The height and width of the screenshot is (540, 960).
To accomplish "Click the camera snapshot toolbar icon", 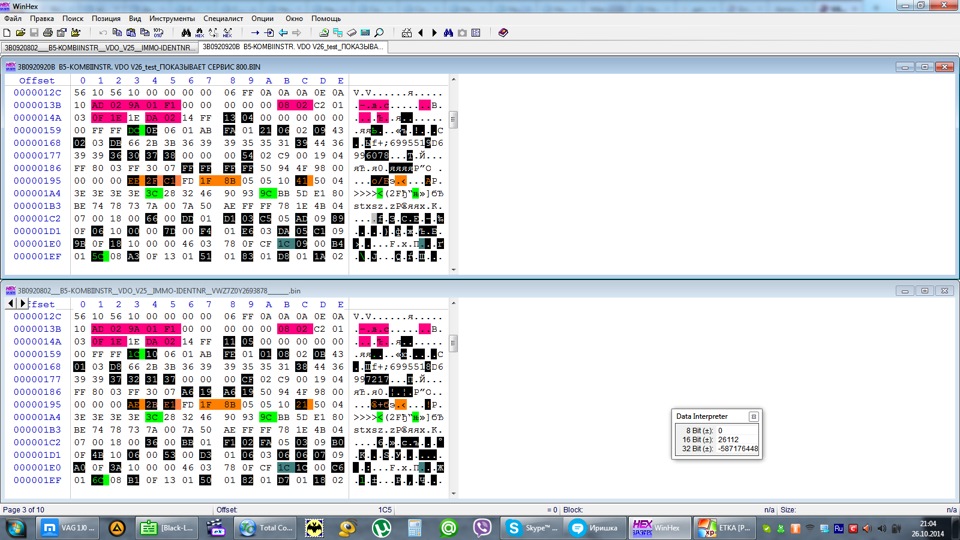I will tap(462, 32).
